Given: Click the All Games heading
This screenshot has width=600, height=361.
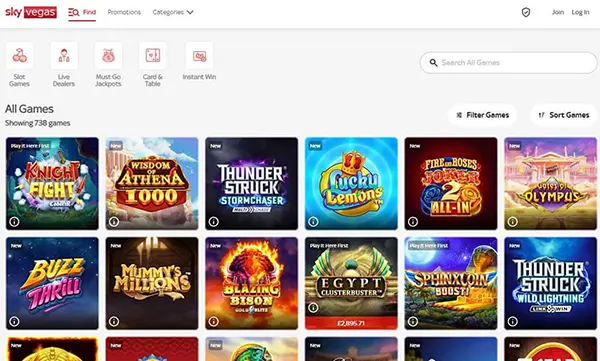Looking at the screenshot, I should (x=29, y=109).
